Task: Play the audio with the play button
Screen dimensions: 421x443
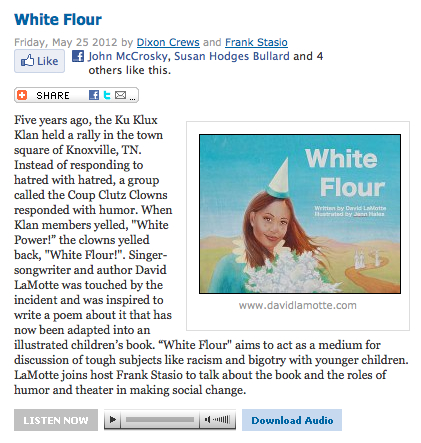Action: [x=113, y=419]
